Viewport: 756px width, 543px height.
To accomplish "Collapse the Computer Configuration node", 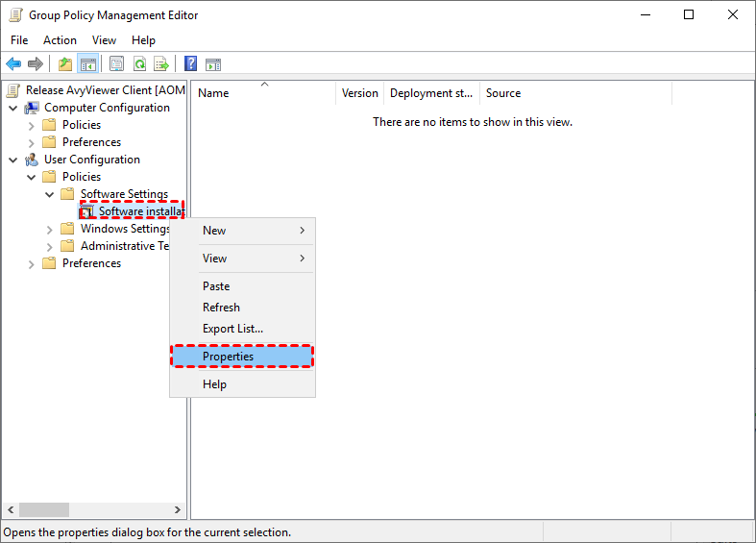I will click(13, 108).
